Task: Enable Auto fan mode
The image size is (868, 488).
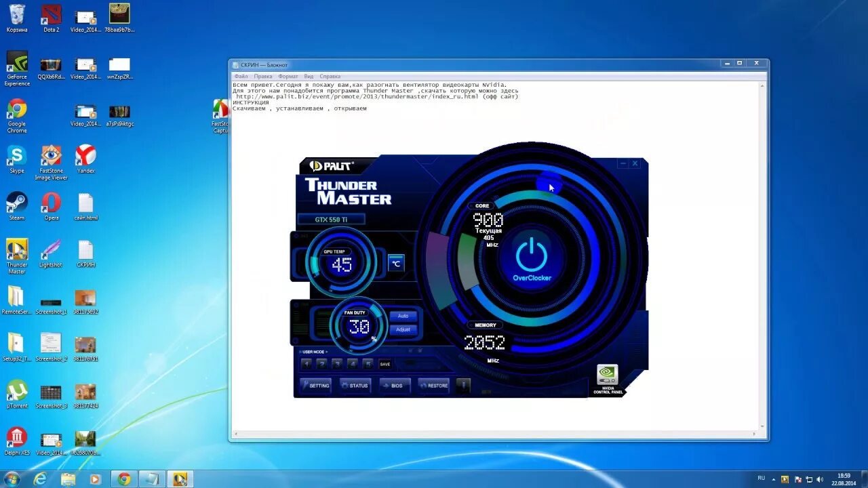Action: click(x=403, y=316)
